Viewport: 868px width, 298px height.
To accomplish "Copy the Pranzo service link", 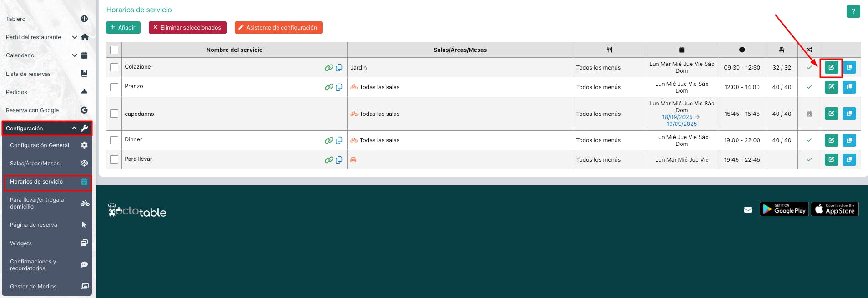I will [x=339, y=87].
